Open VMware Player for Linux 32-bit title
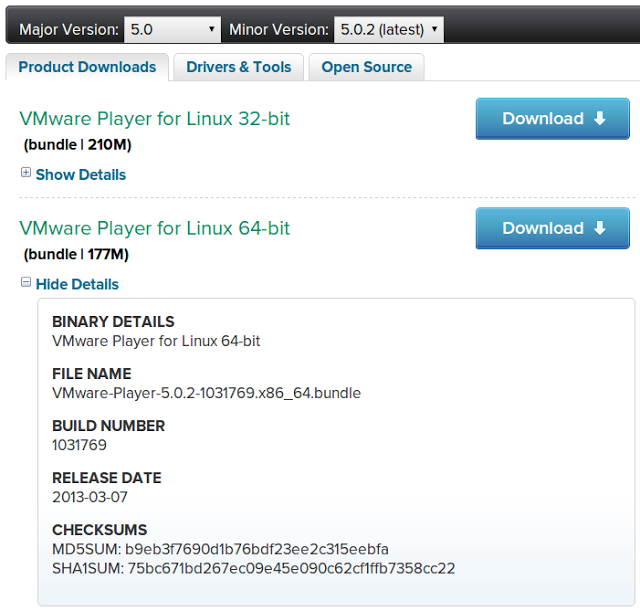The width and height of the screenshot is (640, 611). (x=155, y=119)
